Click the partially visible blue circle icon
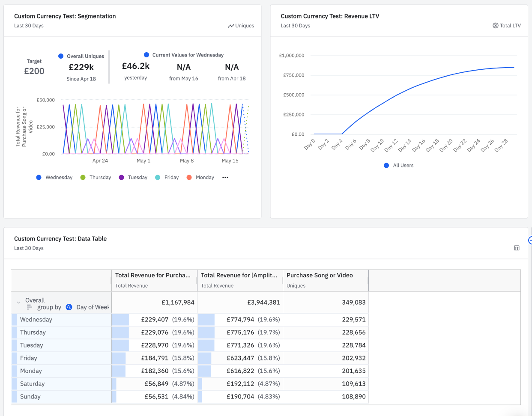Viewport: 532px width, 416px height. (530, 241)
